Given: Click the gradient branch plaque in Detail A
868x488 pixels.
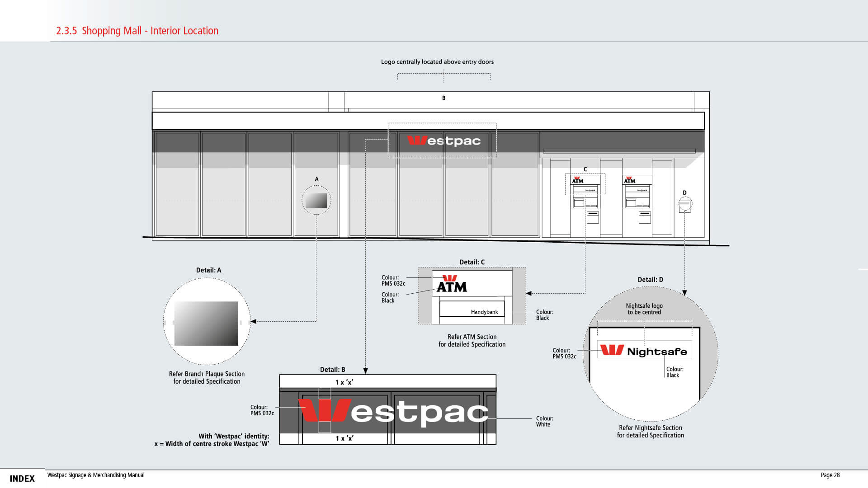Looking at the screenshot, I should point(206,324).
